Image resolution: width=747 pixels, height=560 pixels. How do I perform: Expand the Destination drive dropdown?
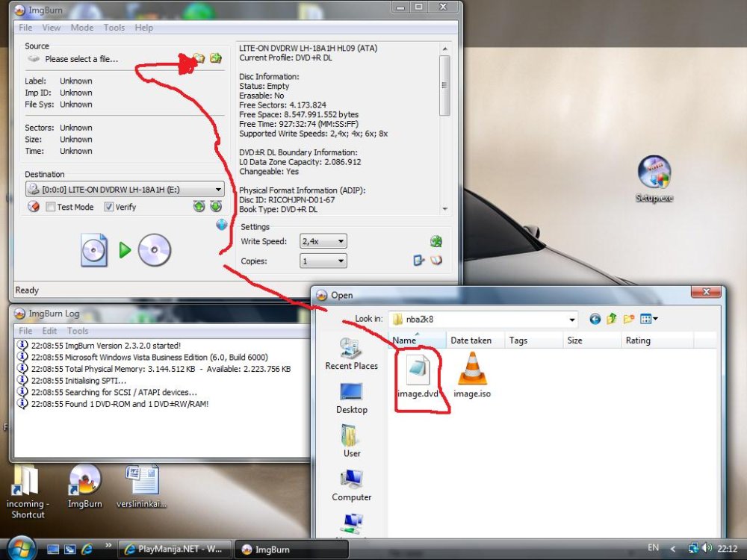[218, 189]
